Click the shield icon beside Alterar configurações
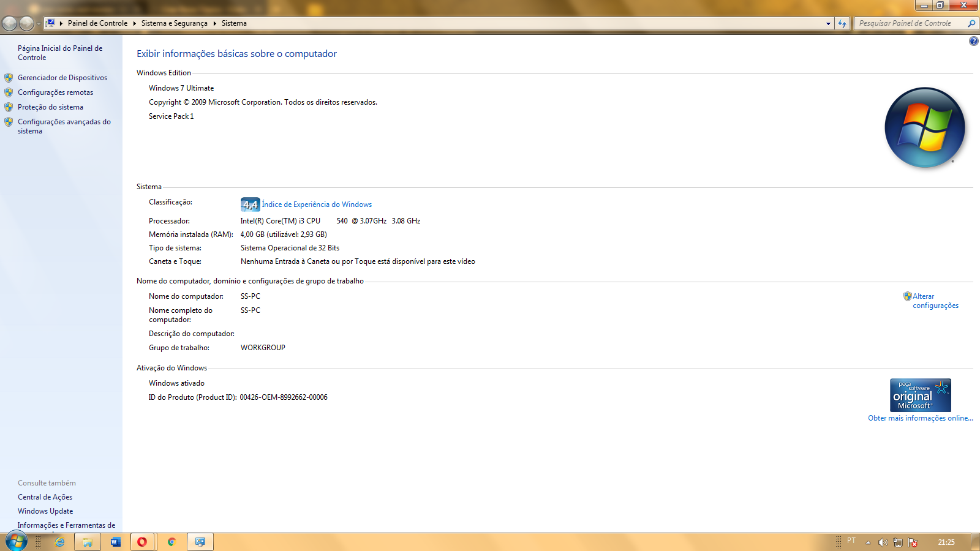980x551 pixels. 908,296
